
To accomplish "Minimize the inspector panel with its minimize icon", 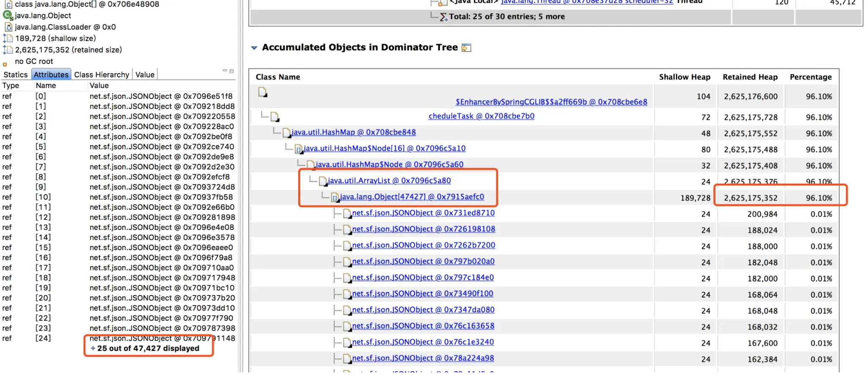I will tap(225, 71).
